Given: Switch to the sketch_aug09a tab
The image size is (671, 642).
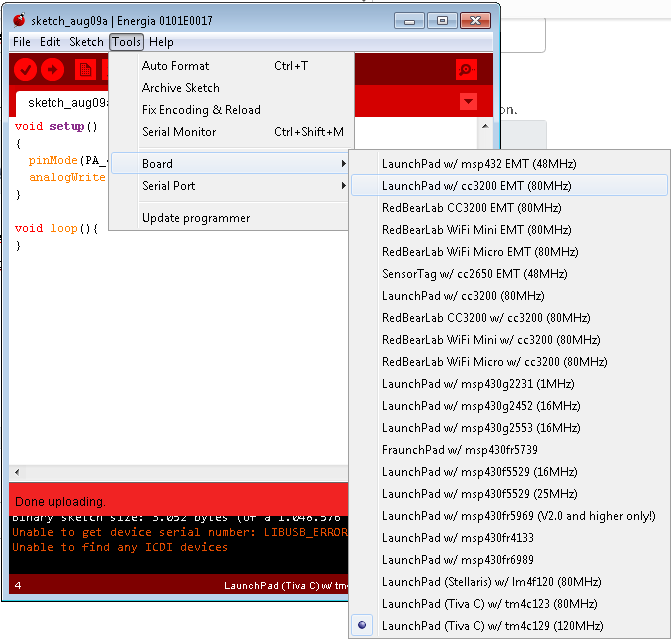Looking at the screenshot, I should (x=62, y=103).
